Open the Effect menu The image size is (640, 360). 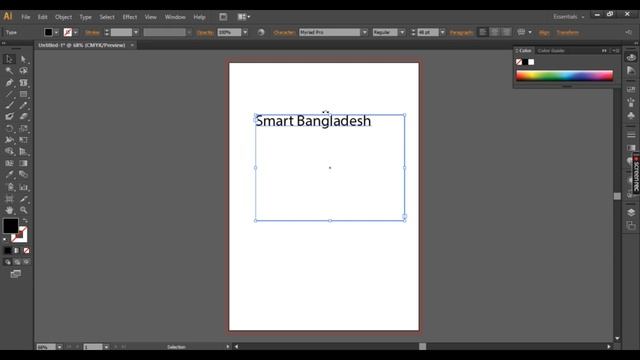[x=130, y=17]
